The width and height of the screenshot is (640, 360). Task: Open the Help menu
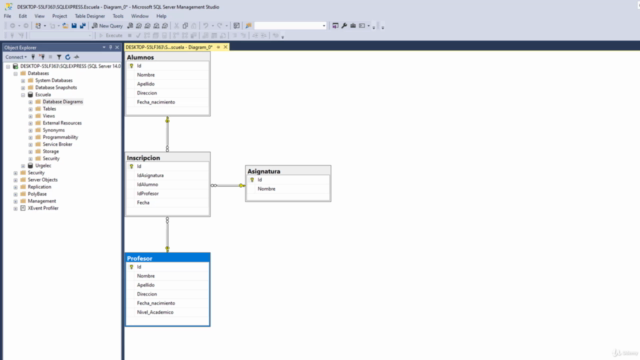(x=161, y=16)
